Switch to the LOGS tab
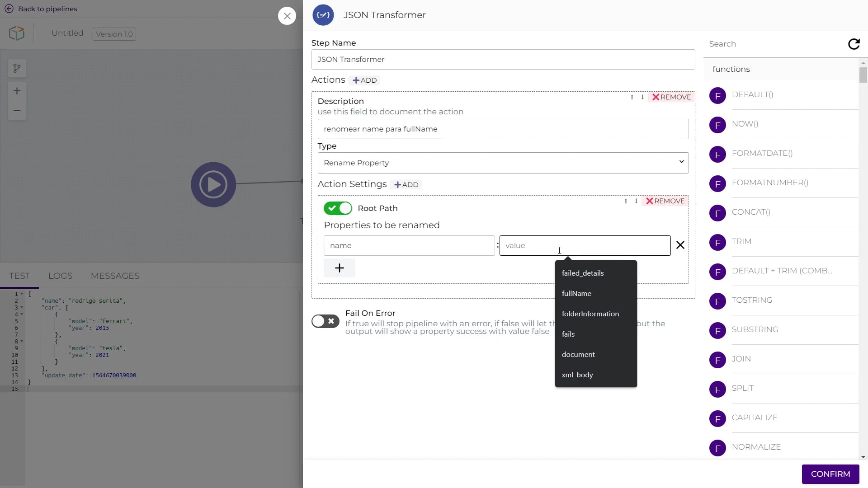This screenshot has width=868, height=488. tap(61, 276)
